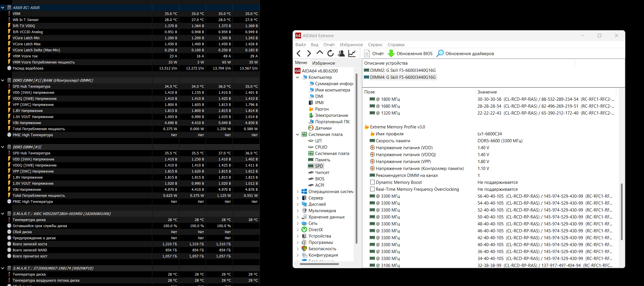Toggle Real-Time Memory Frequency Overclocking checkbox
644x286 pixels.
[x=372, y=189]
